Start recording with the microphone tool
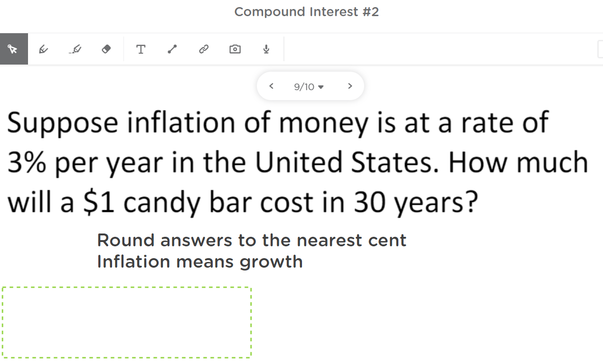This screenshot has width=603, height=364. coord(266,48)
